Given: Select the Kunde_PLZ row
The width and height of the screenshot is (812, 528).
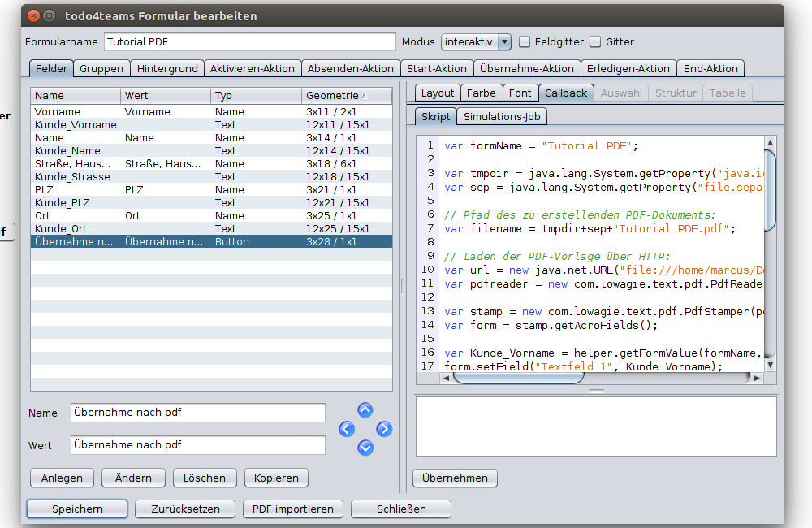Looking at the screenshot, I should pyautogui.click(x=211, y=202).
